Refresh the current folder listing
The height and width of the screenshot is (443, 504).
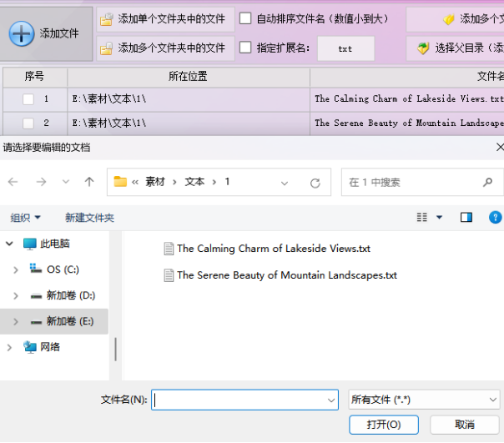315,183
